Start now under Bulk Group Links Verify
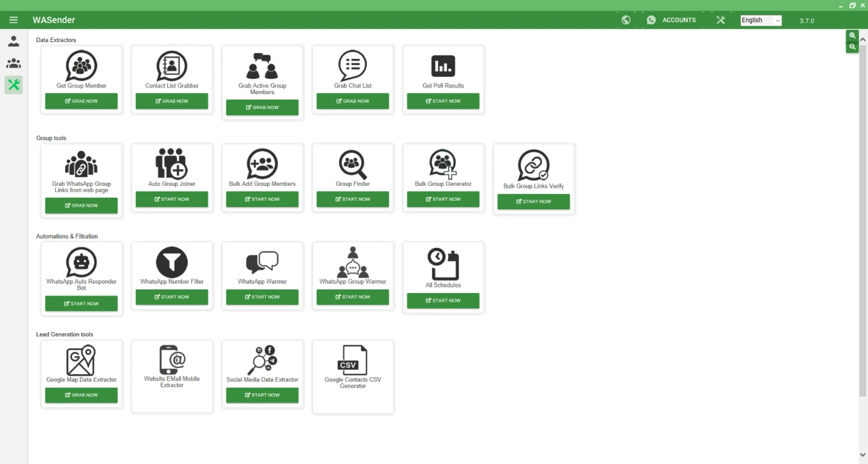Image resolution: width=868 pixels, height=464 pixels. [x=534, y=201]
